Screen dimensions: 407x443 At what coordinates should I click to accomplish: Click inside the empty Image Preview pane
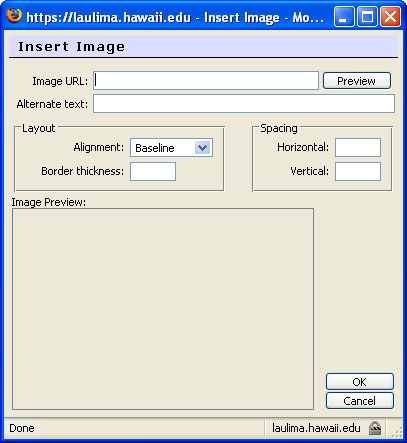click(x=163, y=309)
